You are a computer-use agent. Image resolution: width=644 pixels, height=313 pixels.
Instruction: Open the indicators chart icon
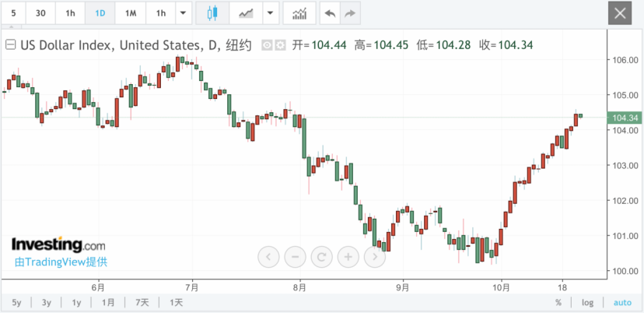pos(299,13)
